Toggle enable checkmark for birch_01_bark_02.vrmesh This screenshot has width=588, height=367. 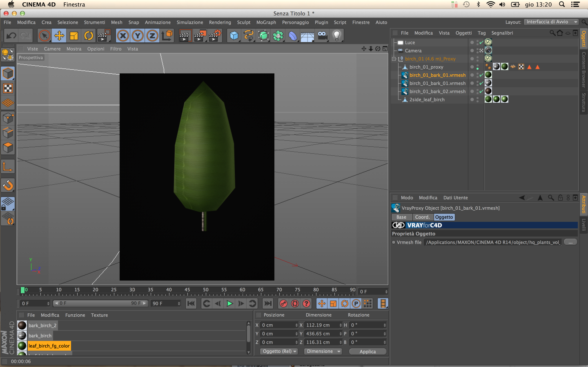click(x=481, y=92)
